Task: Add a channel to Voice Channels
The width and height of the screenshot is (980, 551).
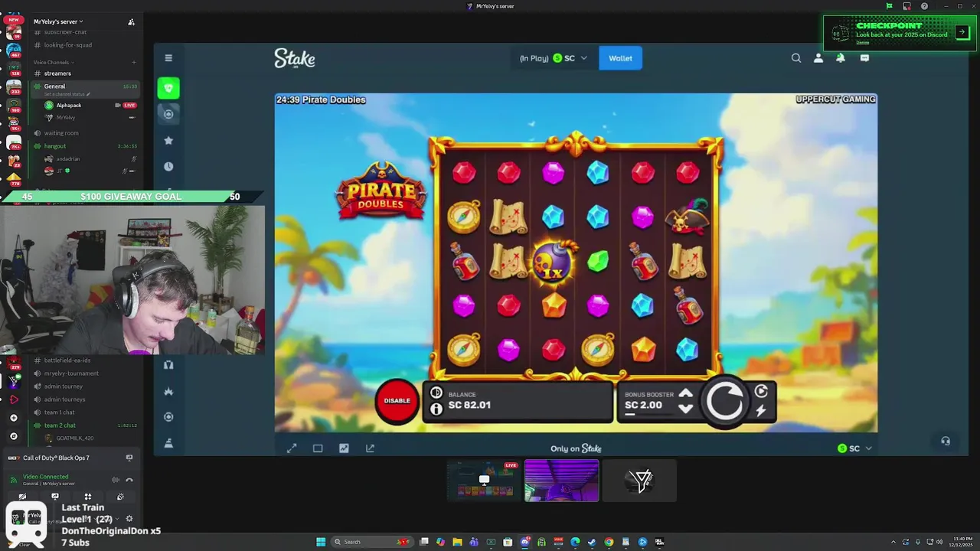Action: tap(133, 62)
